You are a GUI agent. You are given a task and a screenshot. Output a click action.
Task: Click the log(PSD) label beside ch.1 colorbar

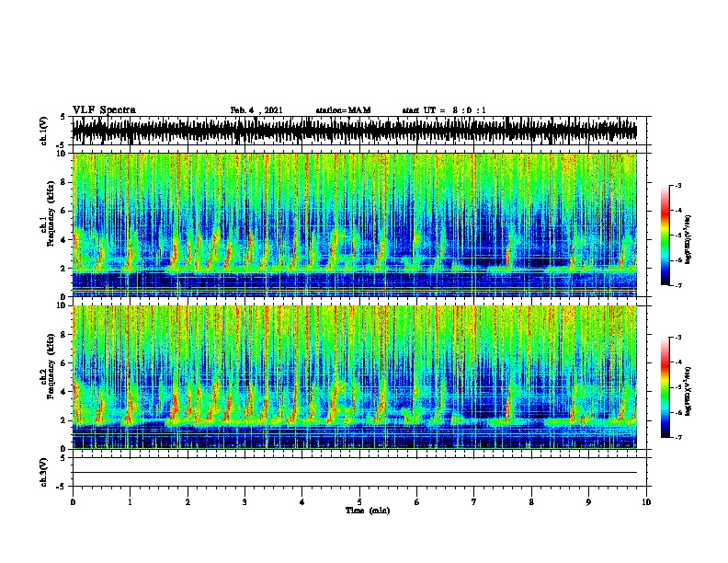tap(688, 240)
